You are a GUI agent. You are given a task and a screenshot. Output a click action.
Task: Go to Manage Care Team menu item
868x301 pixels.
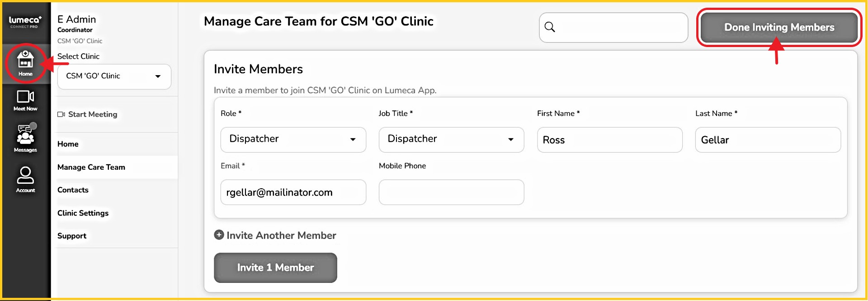[91, 167]
